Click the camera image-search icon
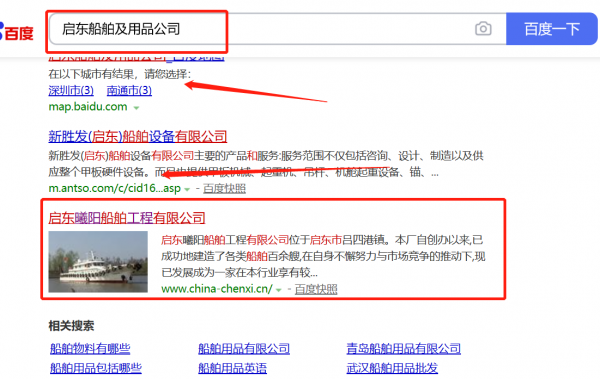Image resolution: width=600 pixels, height=379 pixels. [x=483, y=29]
